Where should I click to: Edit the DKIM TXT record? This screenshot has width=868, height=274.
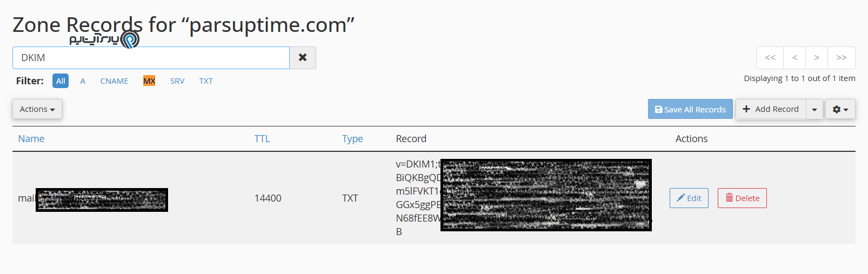click(689, 198)
